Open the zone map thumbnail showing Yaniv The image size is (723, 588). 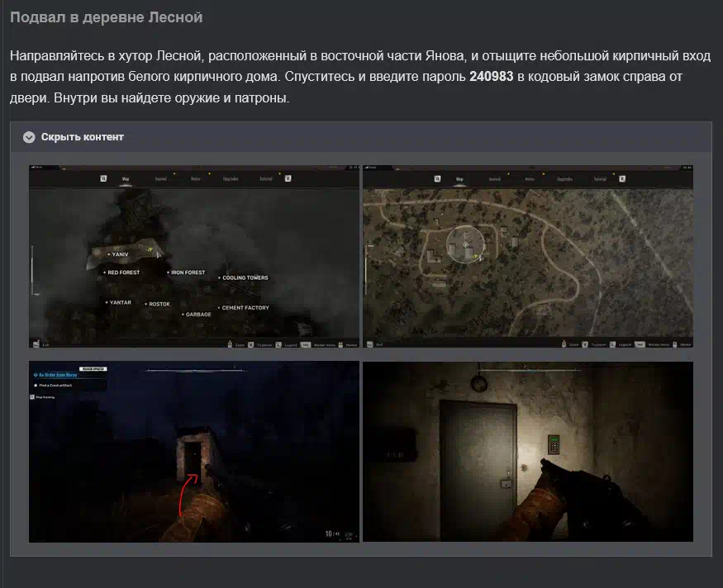(x=193, y=256)
